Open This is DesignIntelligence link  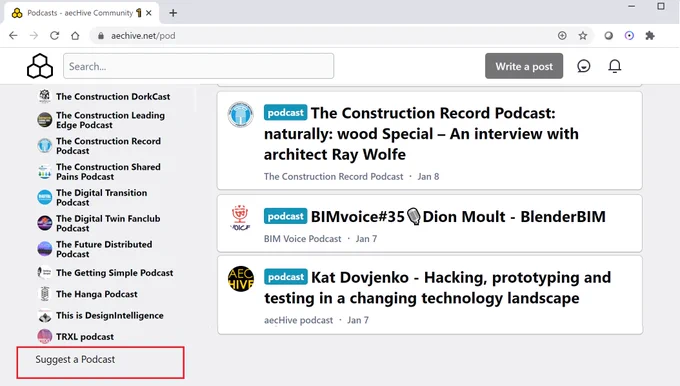(x=110, y=315)
